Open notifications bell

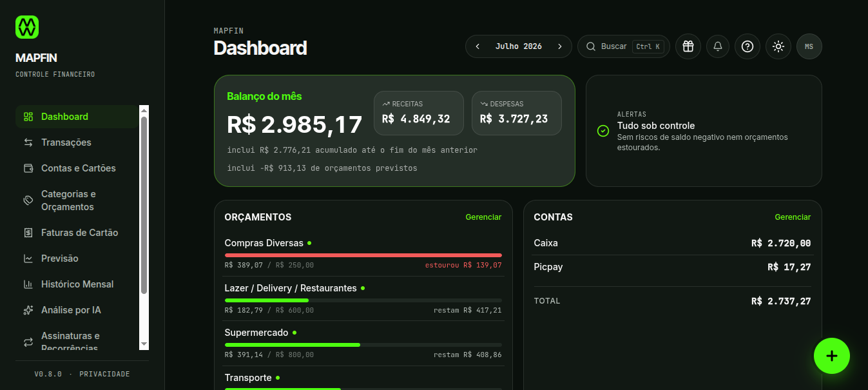coord(718,46)
